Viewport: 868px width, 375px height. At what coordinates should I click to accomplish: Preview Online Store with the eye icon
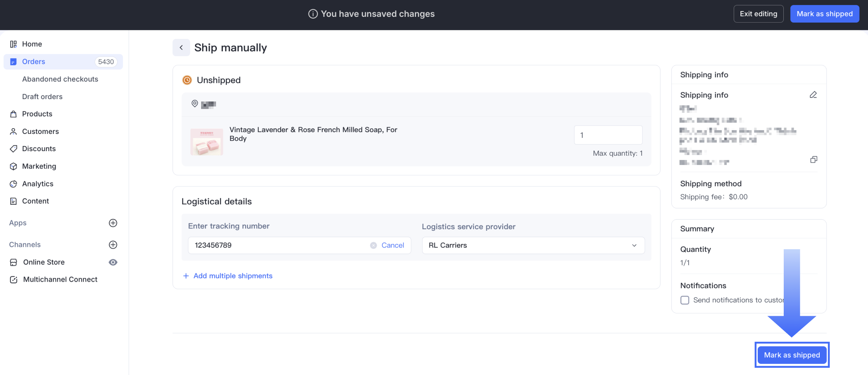(x=113, y=262)
